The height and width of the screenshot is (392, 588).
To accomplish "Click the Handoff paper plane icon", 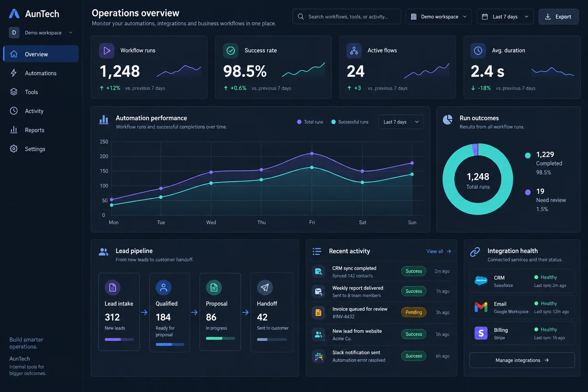I will click(x=265, y=288).
